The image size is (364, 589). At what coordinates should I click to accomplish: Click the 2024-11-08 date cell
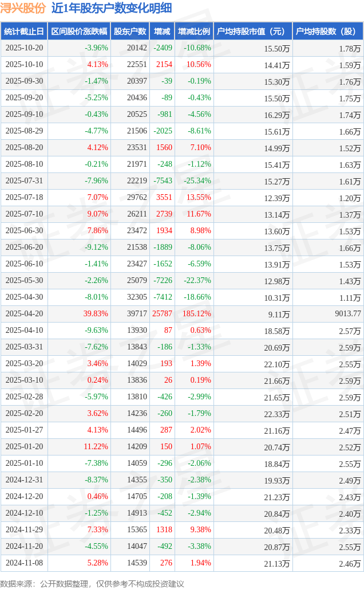tap(24, 563)
